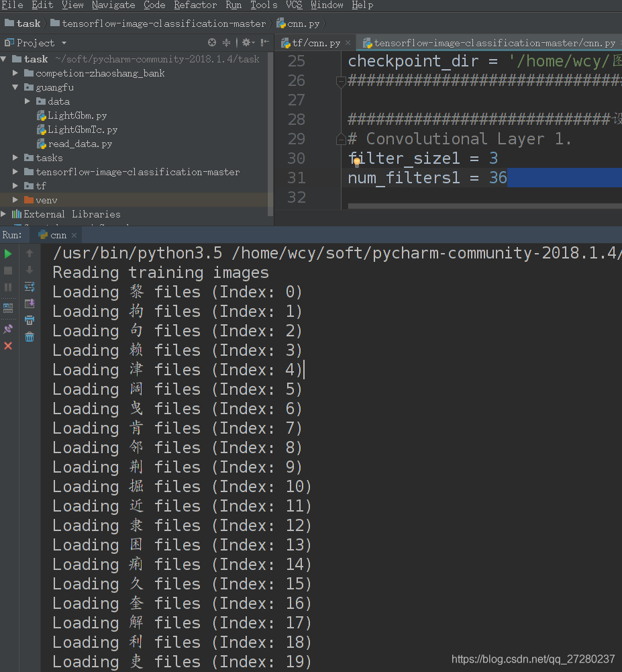Select read_data.py in project tree
Viewport: 622px width, 672px height.
[x=74, y=144]
